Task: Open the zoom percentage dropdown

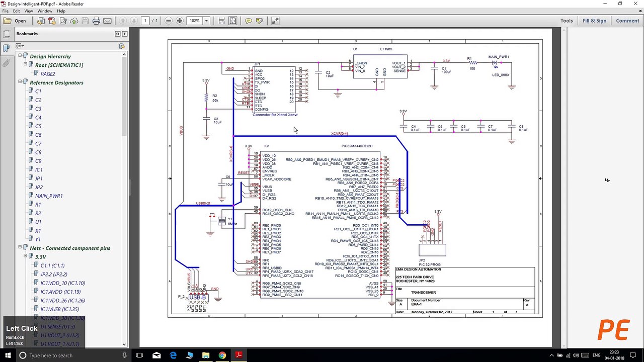Action: click(206, 21)
